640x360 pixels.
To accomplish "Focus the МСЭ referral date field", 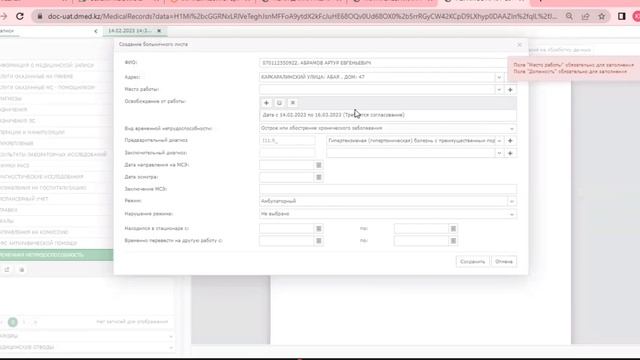I will click(x=287, y=165).
